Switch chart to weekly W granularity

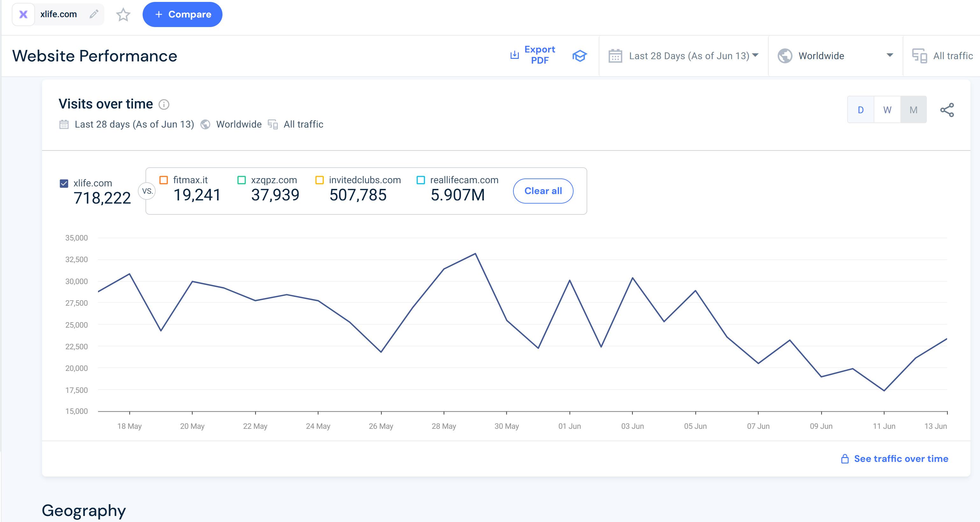pyautogui.click(x=887, y=110)
